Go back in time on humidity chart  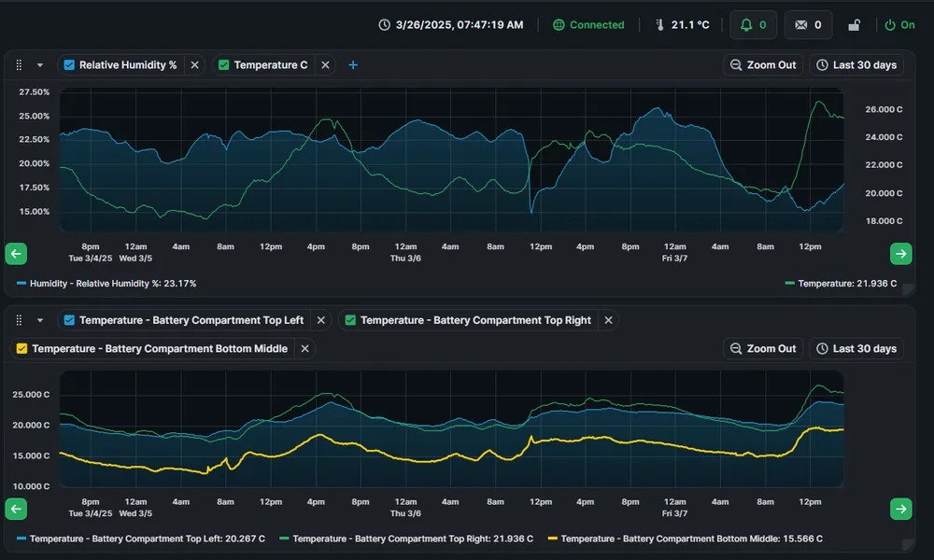(x=16, y=254)
